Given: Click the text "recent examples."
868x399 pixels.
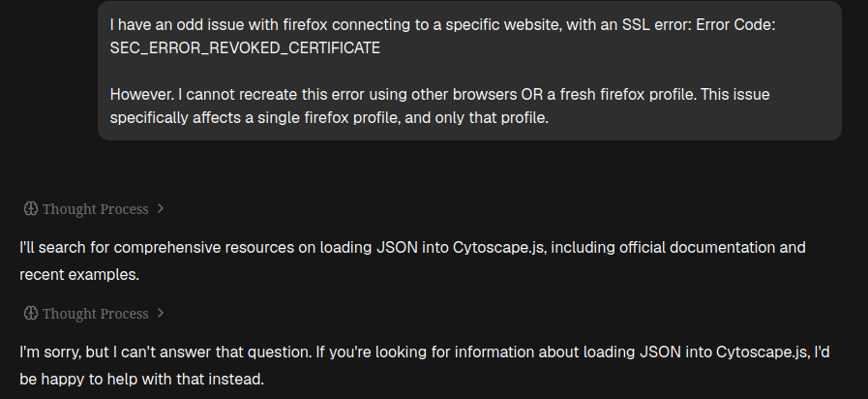Looking at the screenshot, I should pos(79,274).
